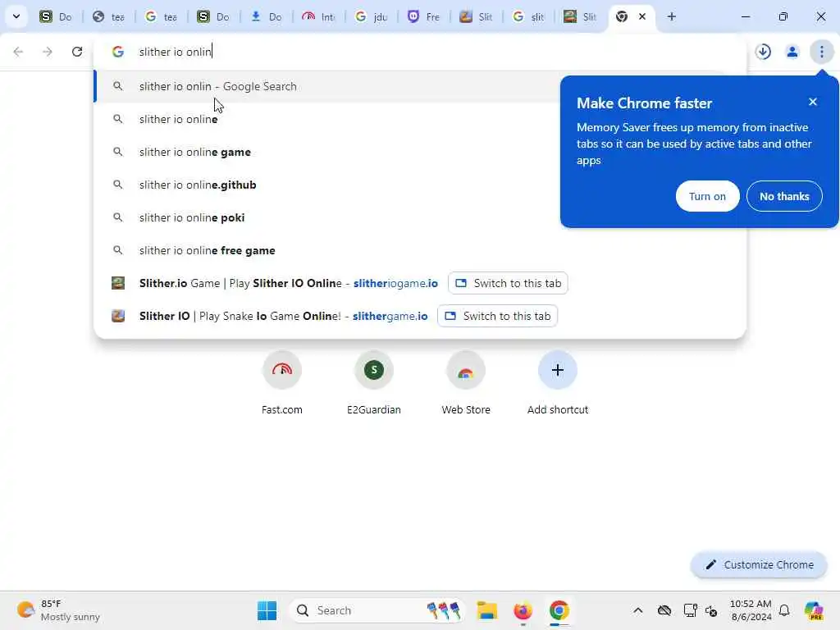Switch to the 'Fre' tab
Image resolution: width=840 pixels, height=630 pixels.
[423, 16]
